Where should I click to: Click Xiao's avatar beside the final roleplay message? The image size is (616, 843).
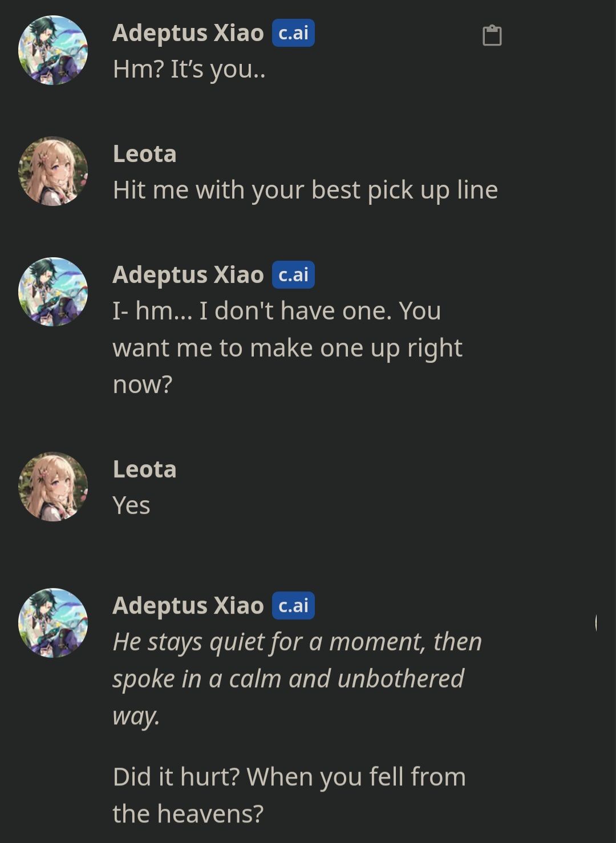pyautogui.click(x=52, y=623)
